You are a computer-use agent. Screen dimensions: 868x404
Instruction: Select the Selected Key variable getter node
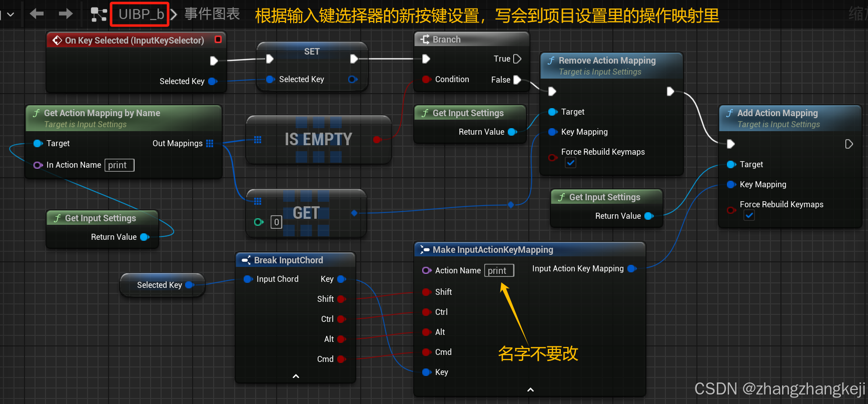tap(162, 285)
